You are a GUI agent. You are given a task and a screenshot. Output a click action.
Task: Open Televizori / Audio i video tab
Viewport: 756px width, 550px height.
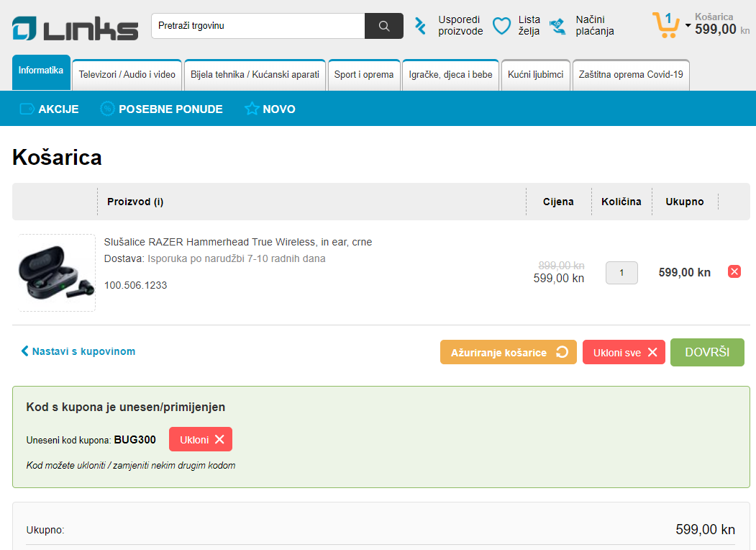point(127,75)
